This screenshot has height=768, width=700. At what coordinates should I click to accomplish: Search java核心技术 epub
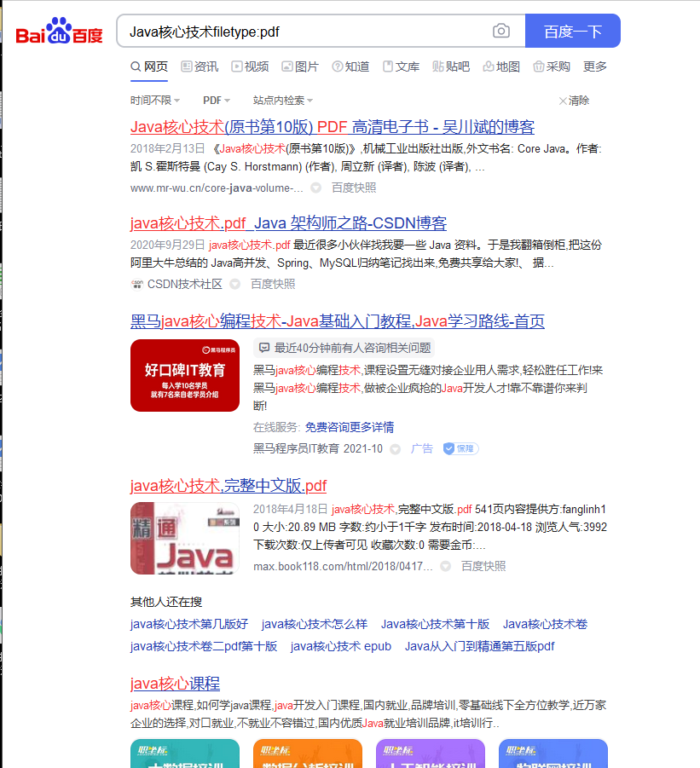coord(341,646)
